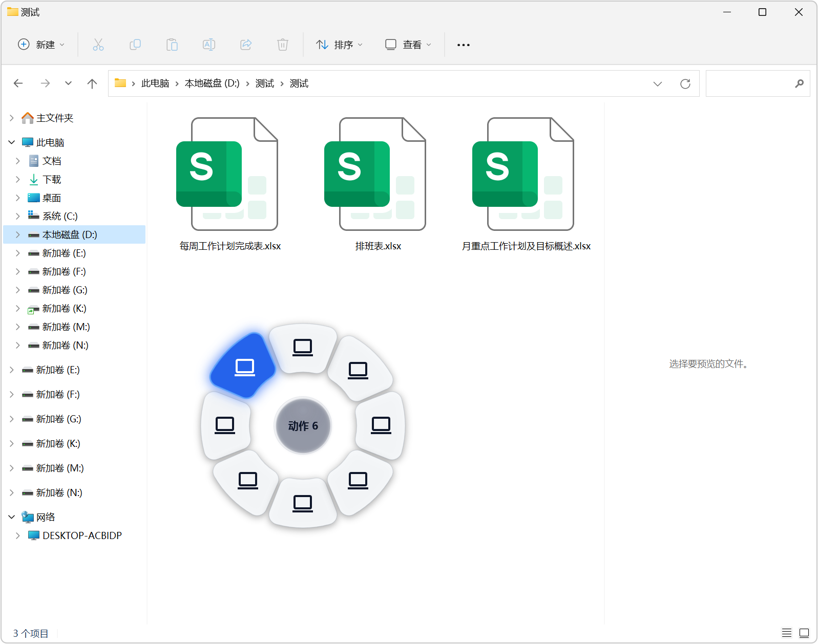The width and height of the screenshot is (818, 644).
Task: Click the Share icon in toolbar
Action: pos(246,45)
